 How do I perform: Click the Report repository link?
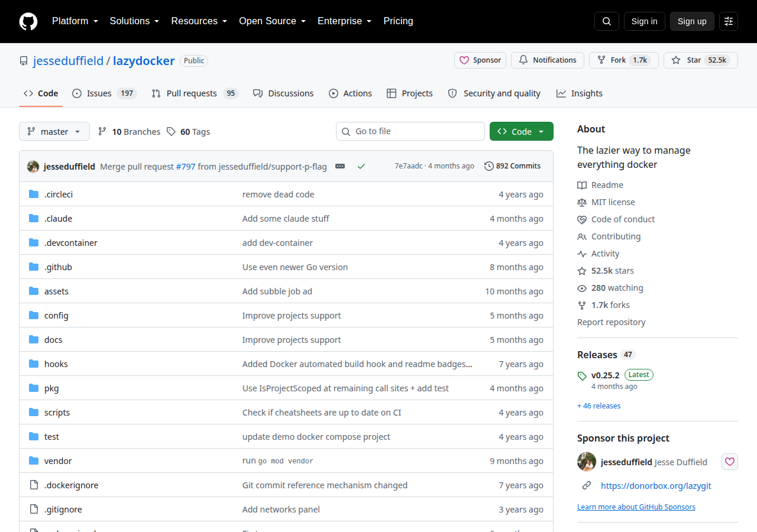612,322
